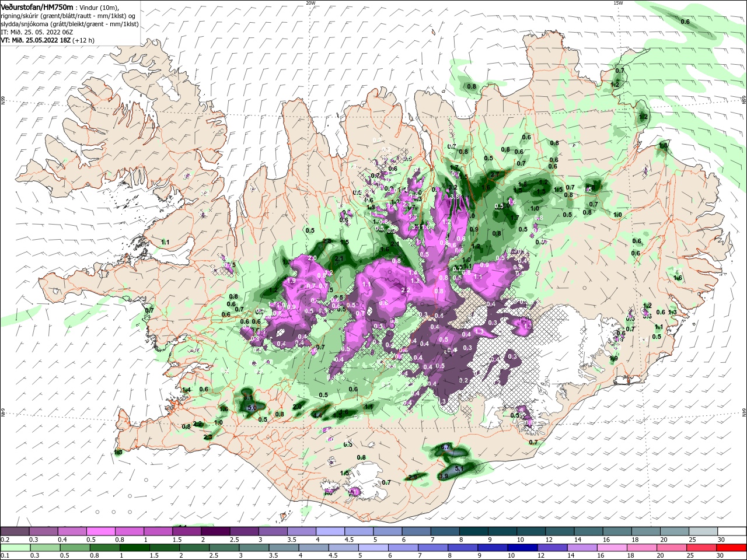Pick the dark green 1 swatch in the rain legend
This screenshot has height=560, width=747.
134,547
